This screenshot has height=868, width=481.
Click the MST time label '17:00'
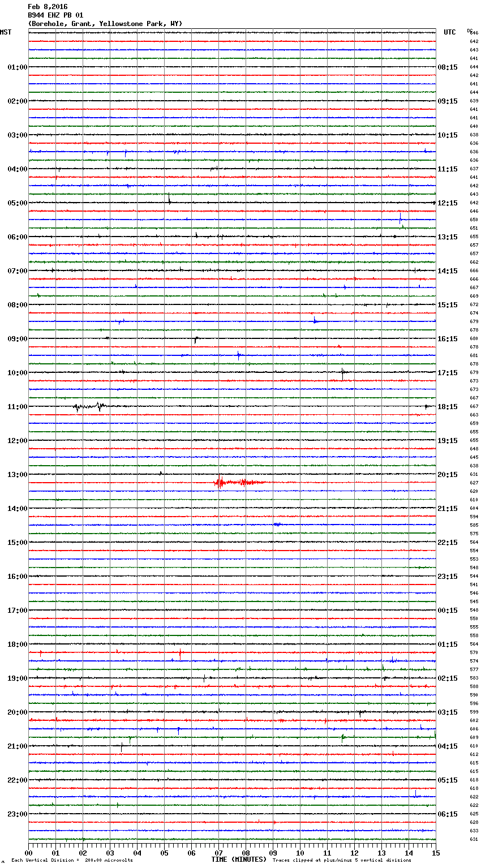pos(18,611)
